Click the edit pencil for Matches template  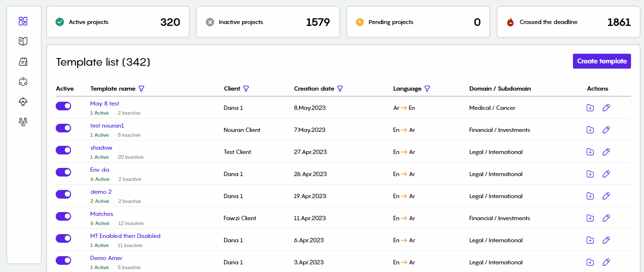pos(606,218)
